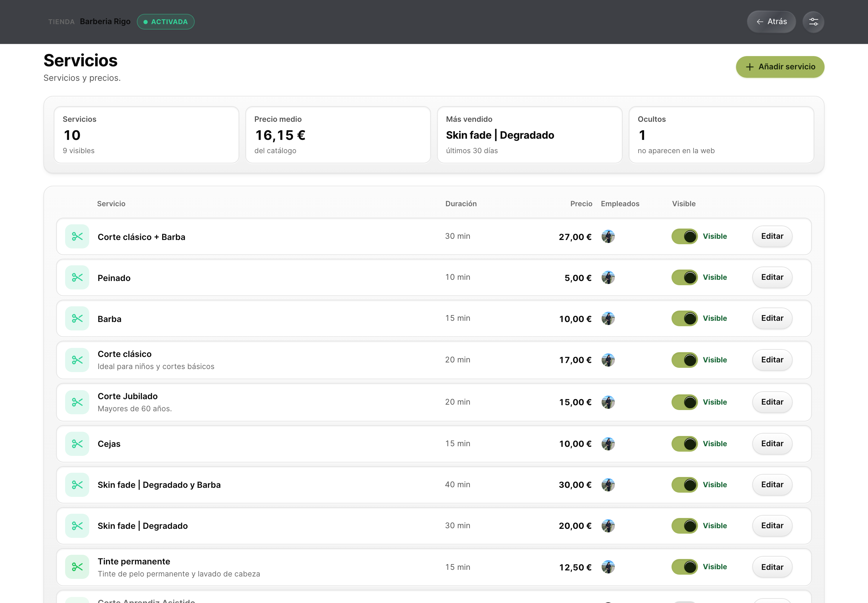This screenshot has height=603, width=868.
Task: Open the Más vendido summary card
Action: tap(530, 135)
